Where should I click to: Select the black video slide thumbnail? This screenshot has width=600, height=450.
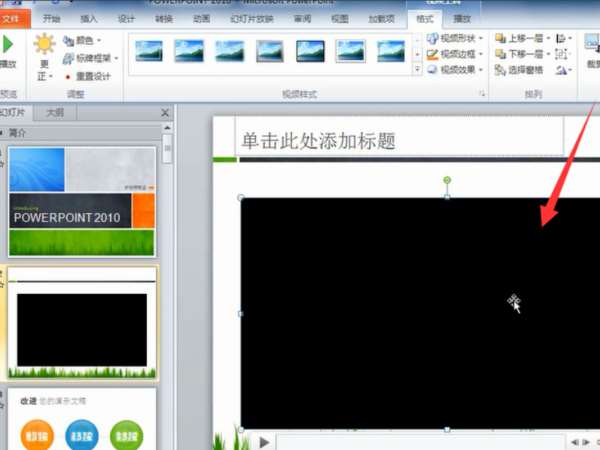click(82, 323)
